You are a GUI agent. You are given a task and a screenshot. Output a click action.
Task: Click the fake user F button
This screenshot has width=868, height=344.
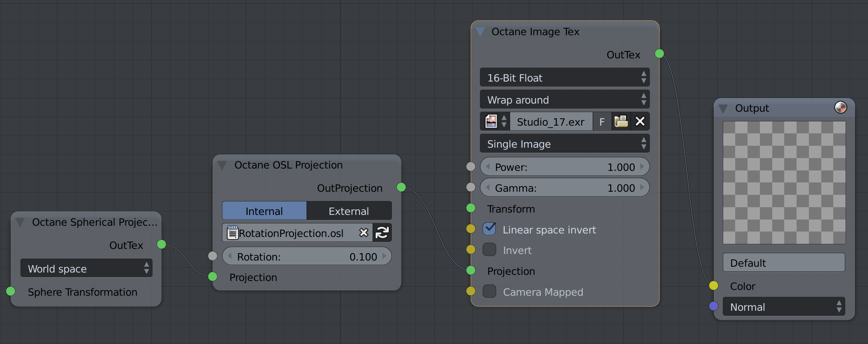click(602, 122)
